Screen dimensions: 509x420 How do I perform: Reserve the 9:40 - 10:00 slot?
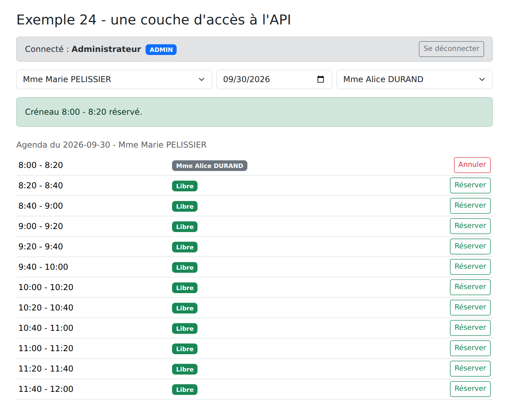tap(470, 267)
